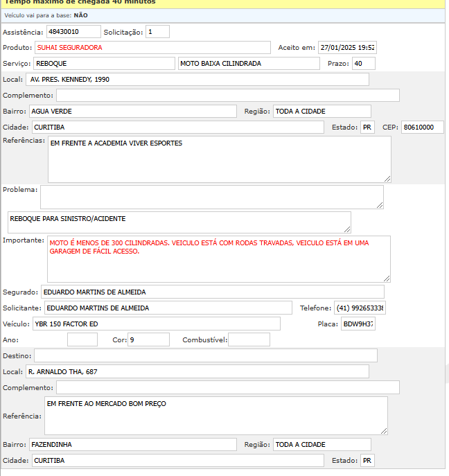Select the Solicitação number field

(157, 32)
